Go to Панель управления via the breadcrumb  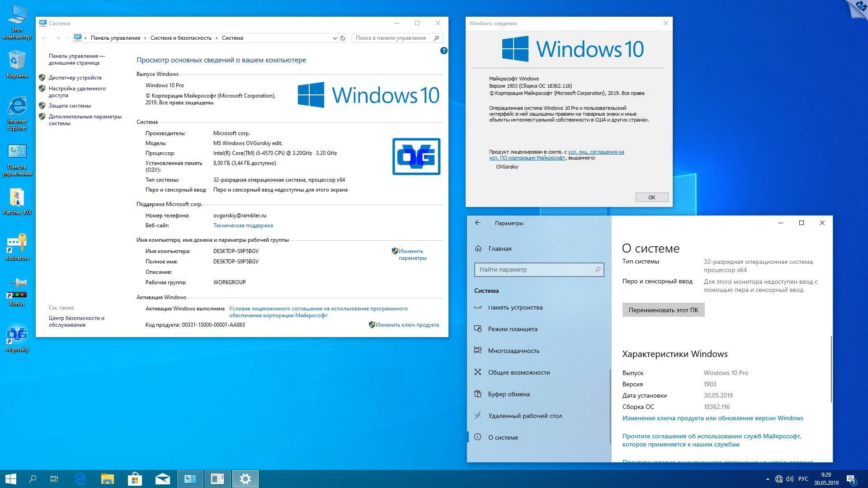point(115,38)
